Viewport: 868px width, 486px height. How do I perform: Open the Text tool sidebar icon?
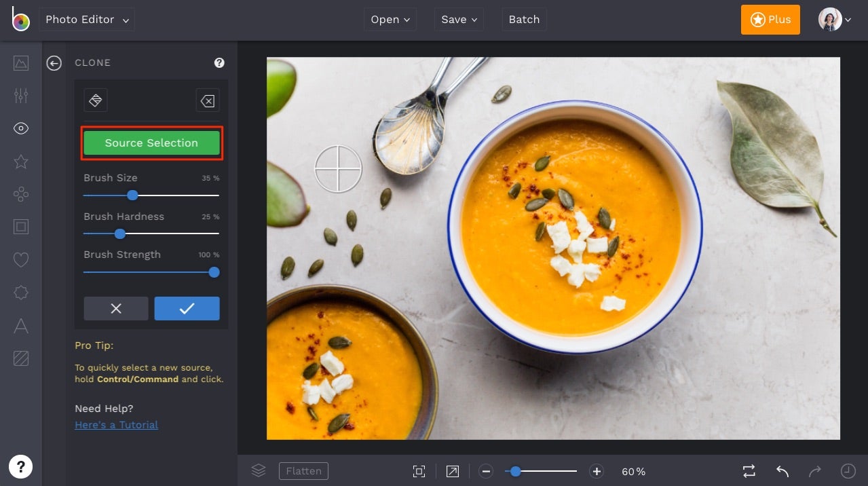tap(21, 326)
